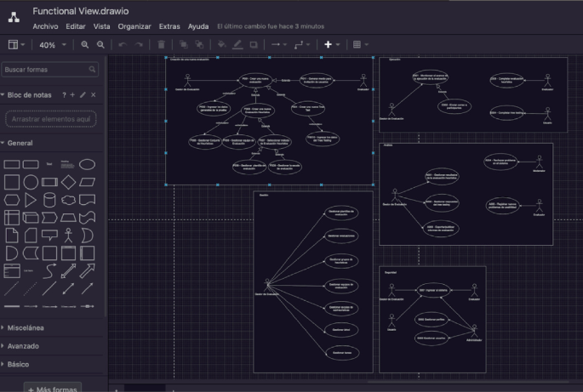
Task: Close Bloc de notas with the X icon
Action: [93, 95]
